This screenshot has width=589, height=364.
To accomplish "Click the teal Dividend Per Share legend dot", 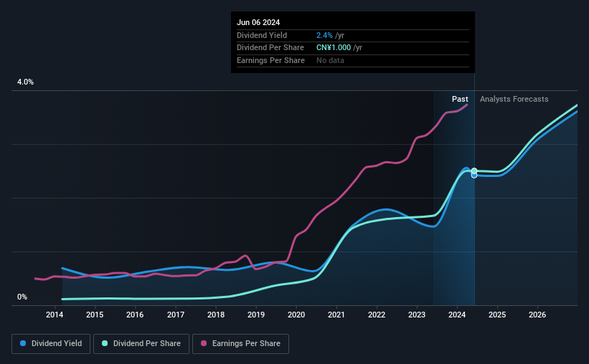I will point(105,343).
